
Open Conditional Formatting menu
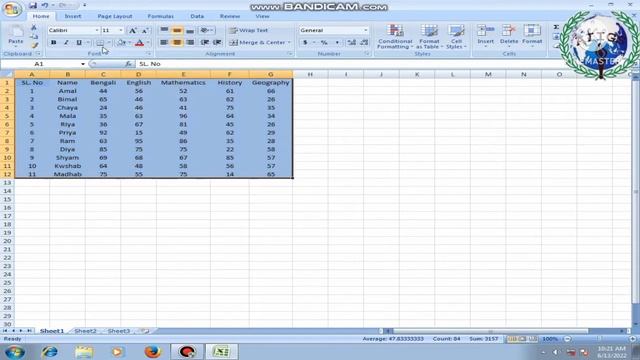point(395,36)
